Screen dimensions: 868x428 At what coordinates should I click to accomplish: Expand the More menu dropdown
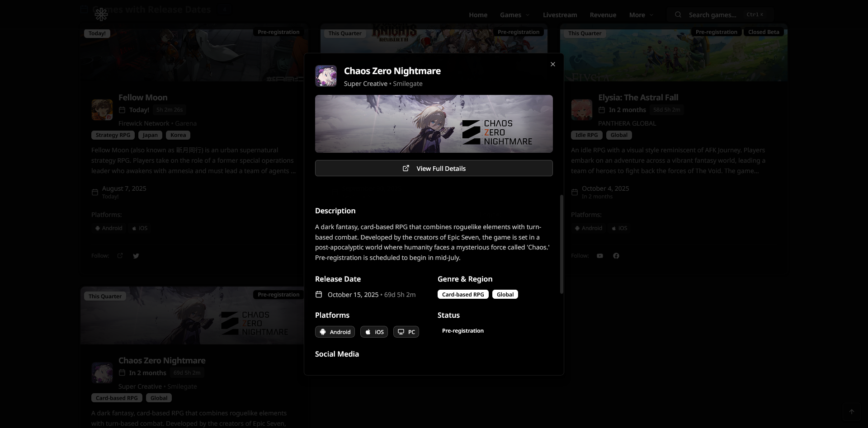(x=641, y=15)
